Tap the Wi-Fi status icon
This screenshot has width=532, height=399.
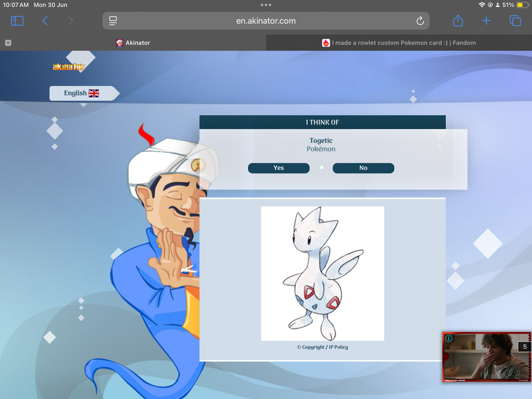tap(481, 5)
